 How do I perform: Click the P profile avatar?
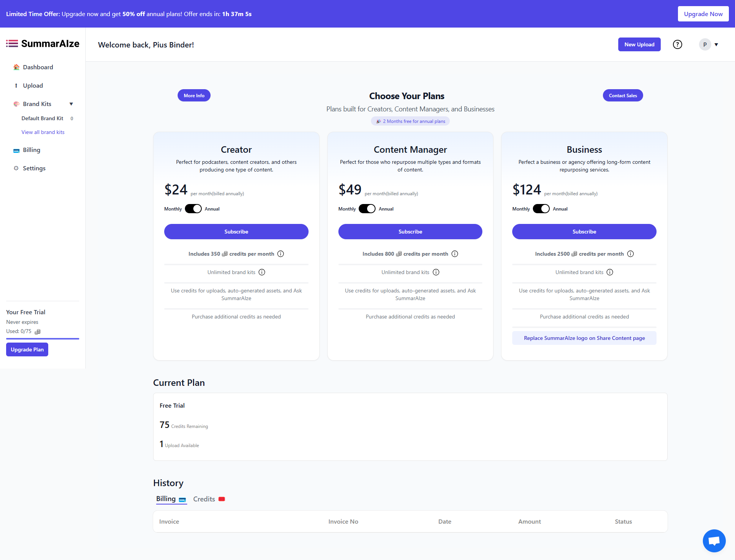pyautogui.click(x=705, y=44)
